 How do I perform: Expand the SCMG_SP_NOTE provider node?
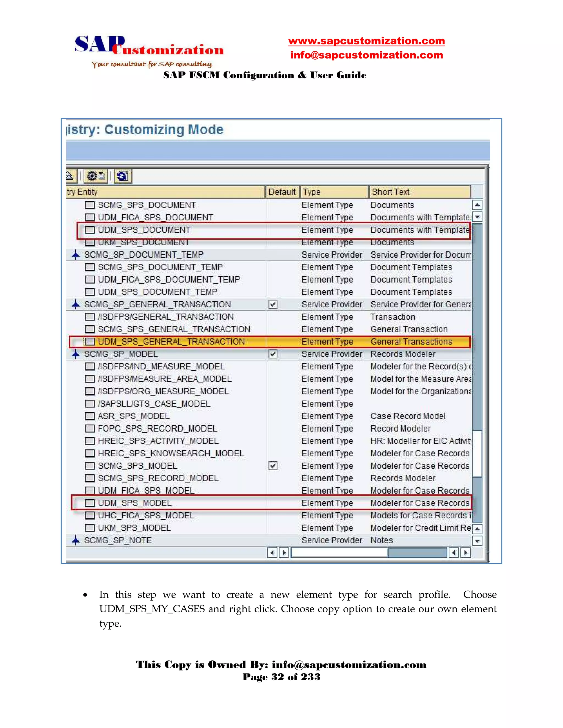tap(76, 540)
